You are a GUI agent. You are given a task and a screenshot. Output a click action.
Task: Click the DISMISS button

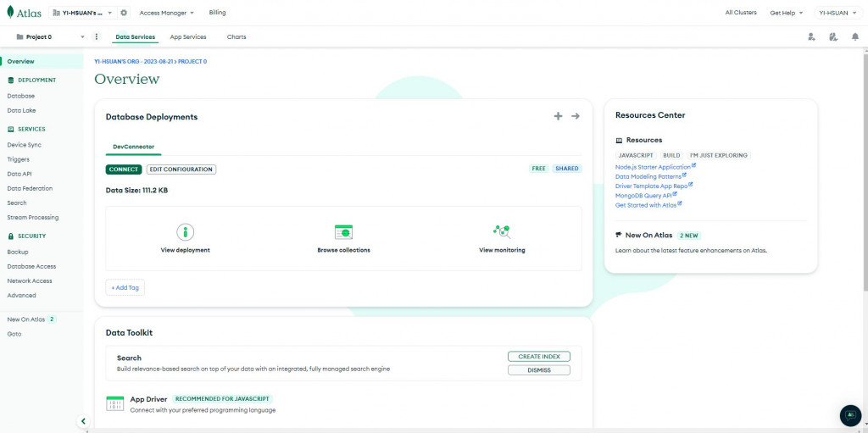538,370
